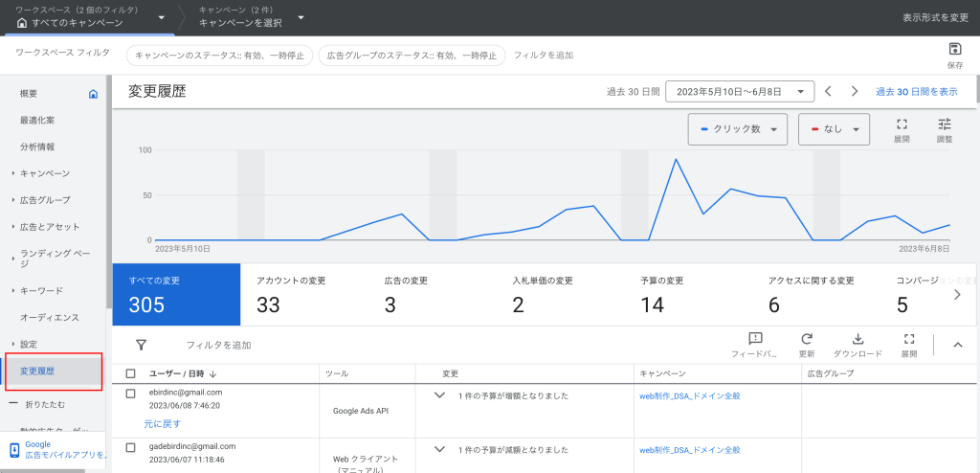Open 分析情報 in the sidebar
This screenshot has width=980, height=473.
(37, 147)
